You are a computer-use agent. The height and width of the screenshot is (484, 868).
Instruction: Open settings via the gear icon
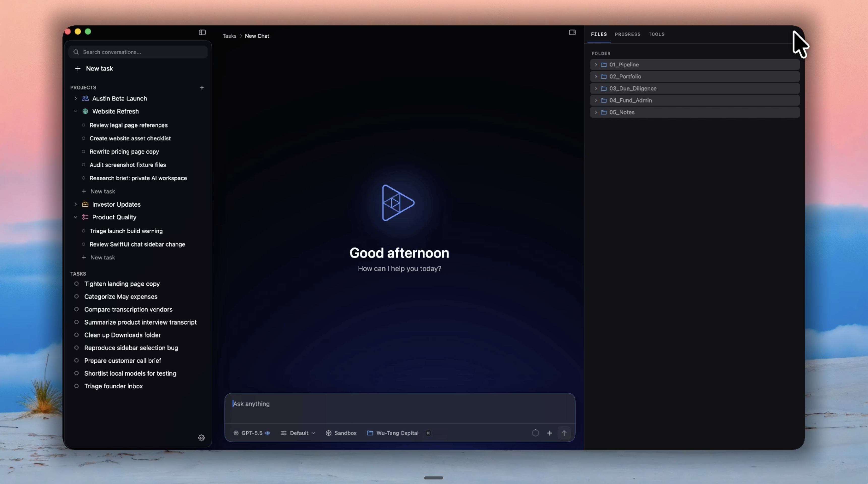(x=201, y=438)
